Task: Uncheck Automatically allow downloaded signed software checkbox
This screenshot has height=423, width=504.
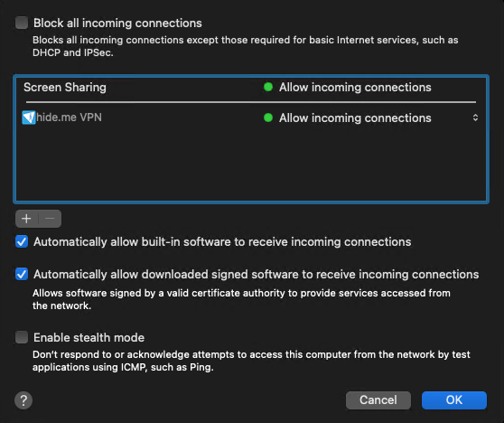Action: tap(22, 274)
